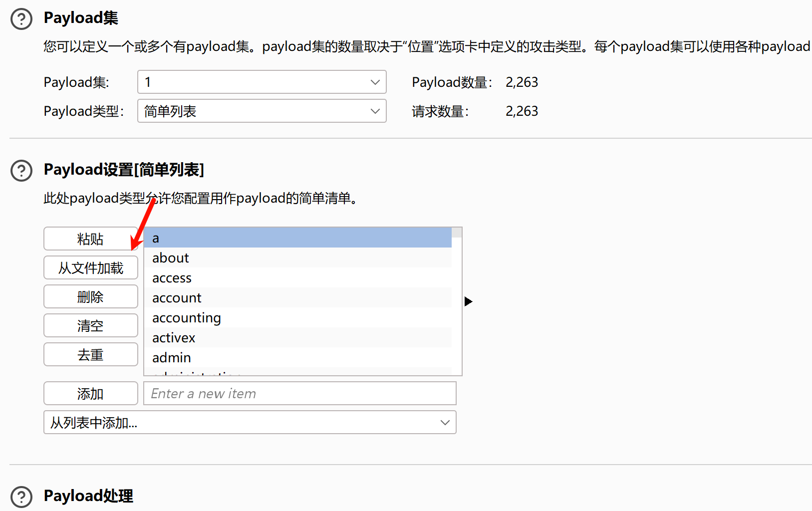Click the Payload集 help icon
Viewport: 812px width, 511px height.
point(21,18)
